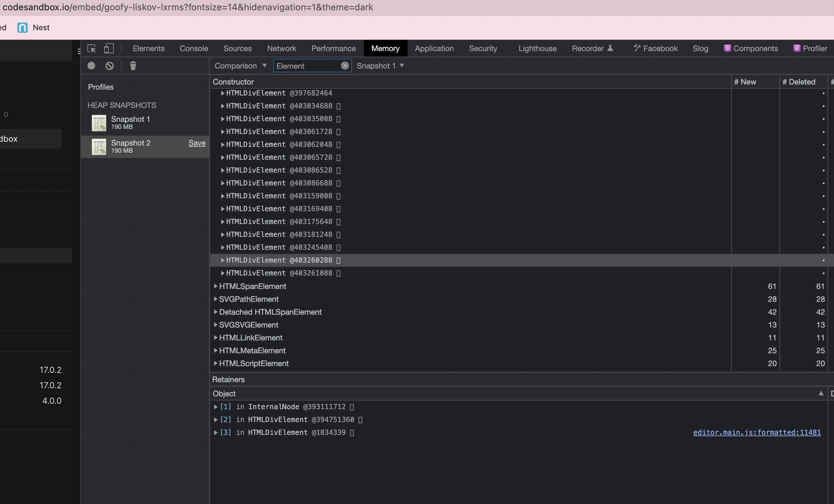Toggle the device toolbar icon

click(109, 49)
